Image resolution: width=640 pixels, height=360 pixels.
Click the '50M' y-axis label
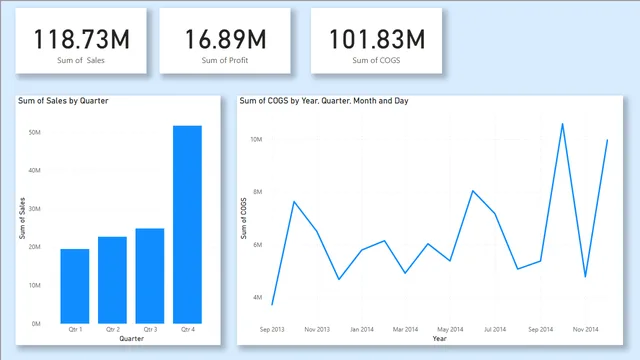(x=35, y=132)
